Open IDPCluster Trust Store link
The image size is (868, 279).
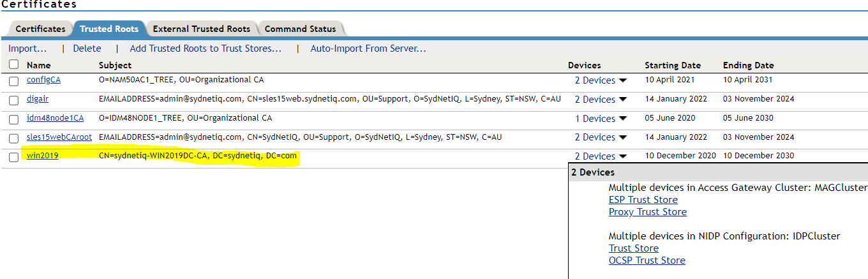633,248
